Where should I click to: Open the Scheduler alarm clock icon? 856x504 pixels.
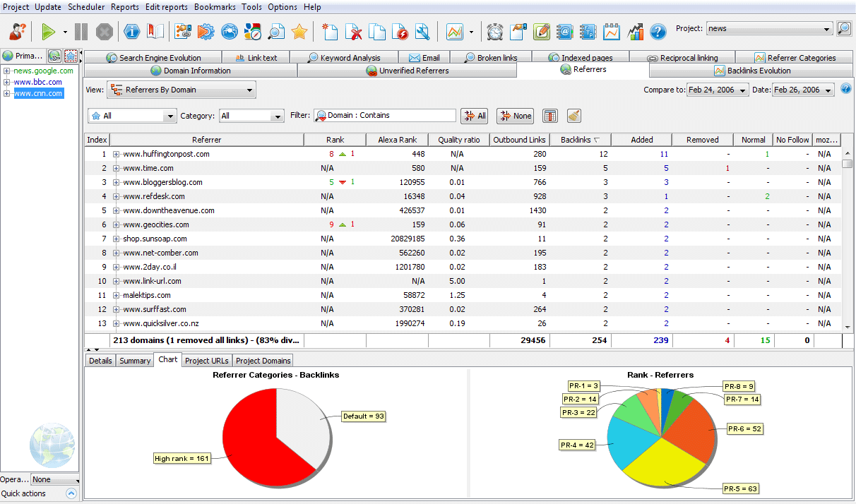tap(495, 32)
